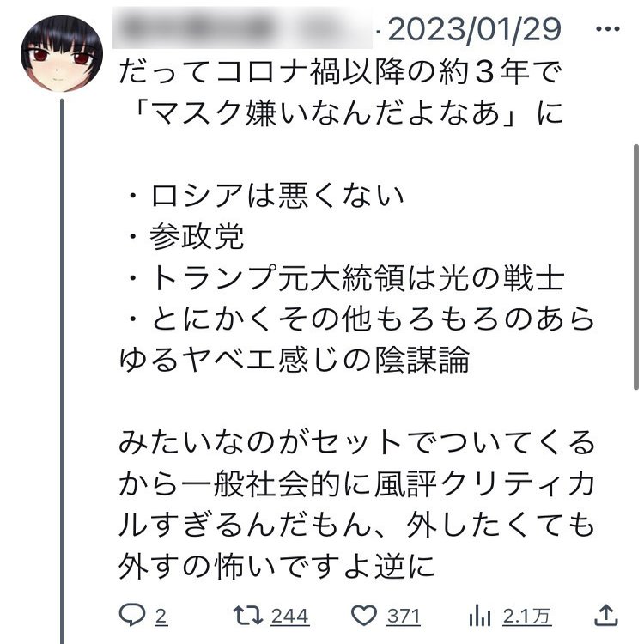This screenshot has height=644, width=644.
Task: Click the final line 外すの怖いですよ逆に
Action: click(x=276, y=566)
